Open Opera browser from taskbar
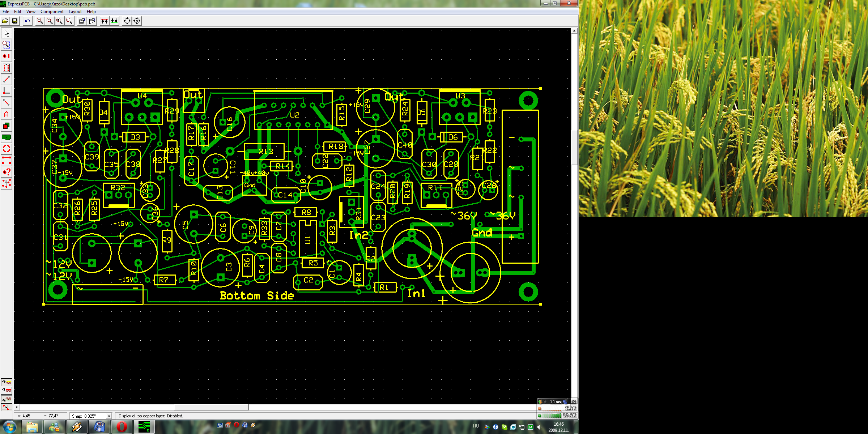Viewport: 868px width, 434px height. tap(122, 427)
